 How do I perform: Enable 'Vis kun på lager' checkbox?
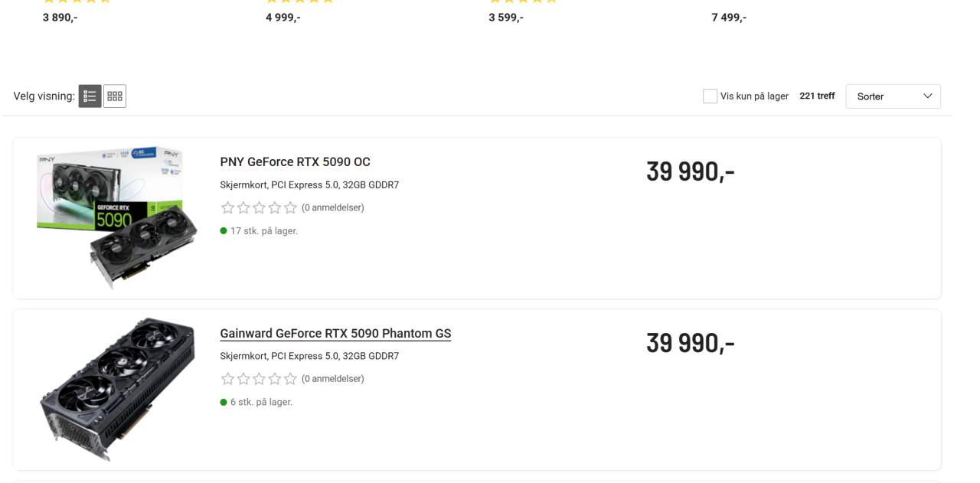point(710,96)
